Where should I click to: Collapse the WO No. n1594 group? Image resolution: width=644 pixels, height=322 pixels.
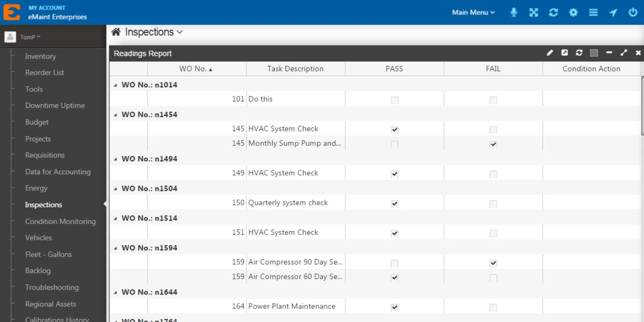point(115,248)
